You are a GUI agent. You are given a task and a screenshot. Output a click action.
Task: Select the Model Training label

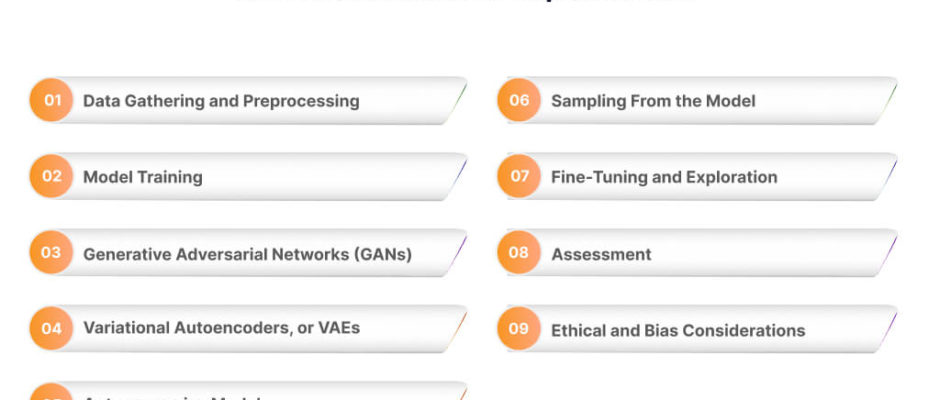[143, 178]
